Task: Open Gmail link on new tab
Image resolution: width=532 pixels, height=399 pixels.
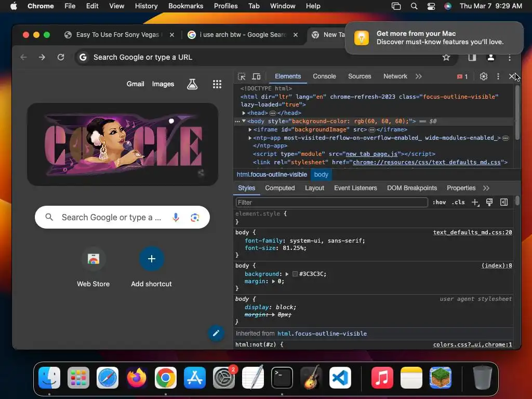Action: pos(136,84)
